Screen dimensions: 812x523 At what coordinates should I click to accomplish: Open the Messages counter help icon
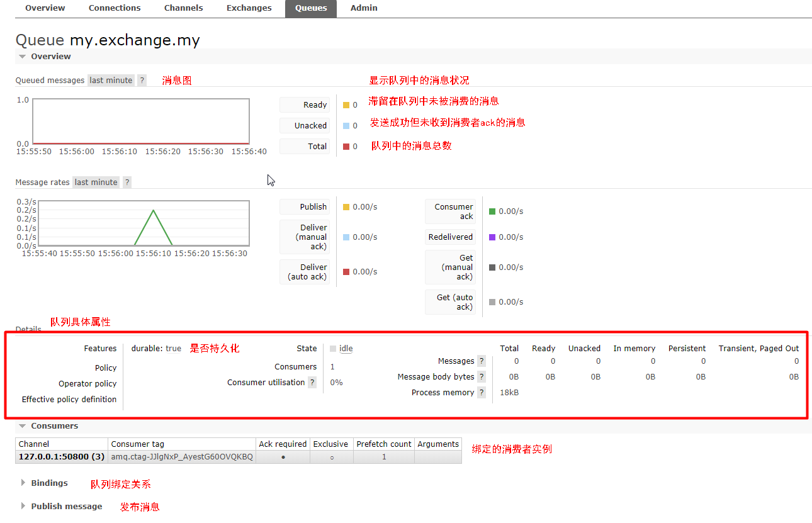coord(482,361)
